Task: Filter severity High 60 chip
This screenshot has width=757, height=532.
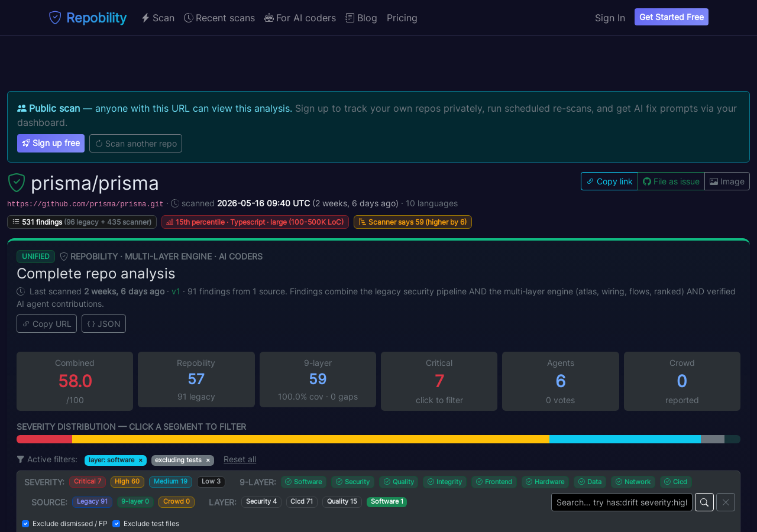Action: coord(127,482)
